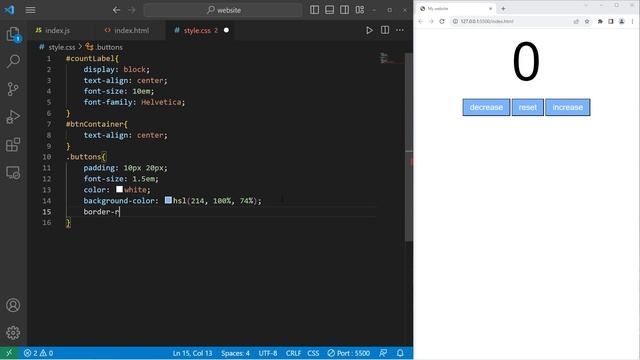This screenshot has width=640, height=360.
Task: Open the Run and Debug view
Action: (x=13, y=117)
